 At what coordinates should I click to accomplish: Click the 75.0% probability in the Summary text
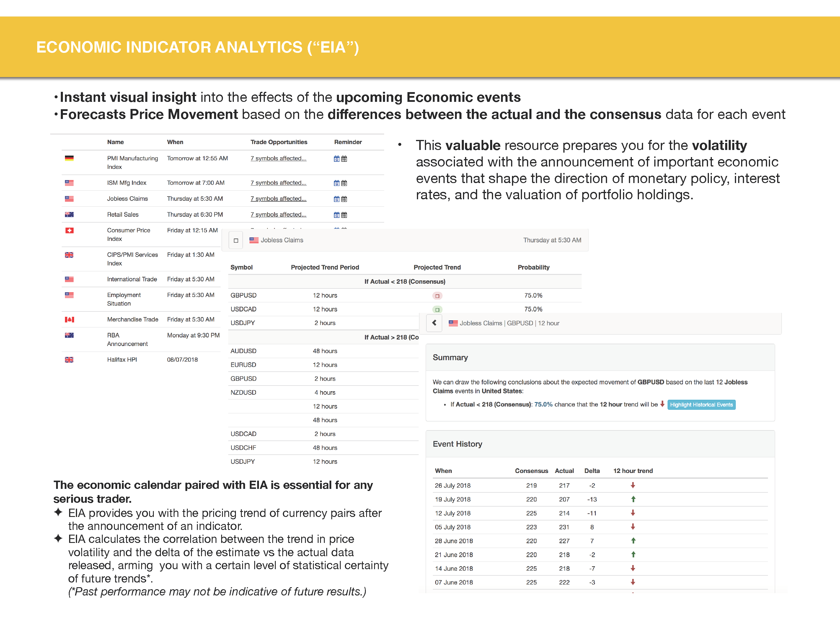tap(544, 404)
